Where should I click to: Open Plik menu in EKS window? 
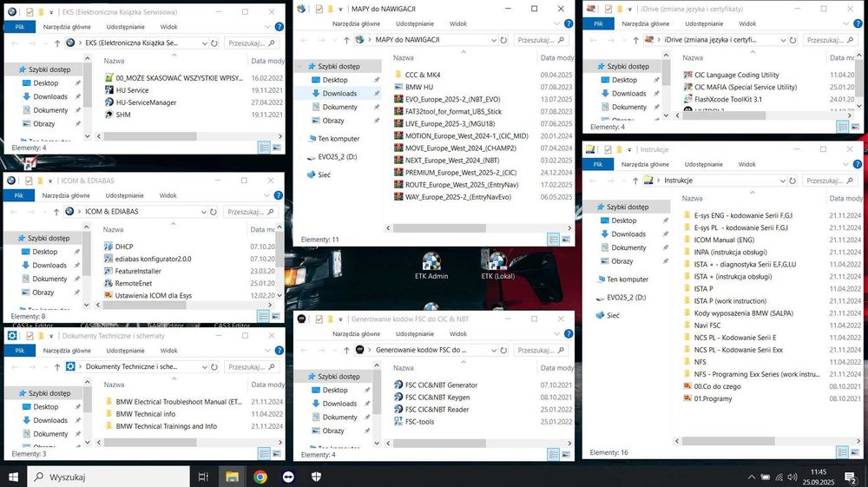[19, 27]
